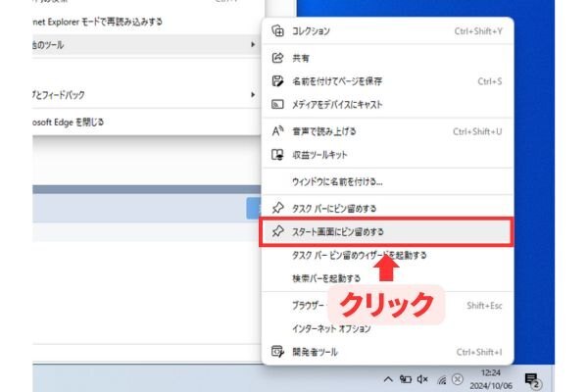Expand the ヘルプとフィードバック submenu arrow
Viewport: 588px width, 392px height.
click(x=253, y=94)
